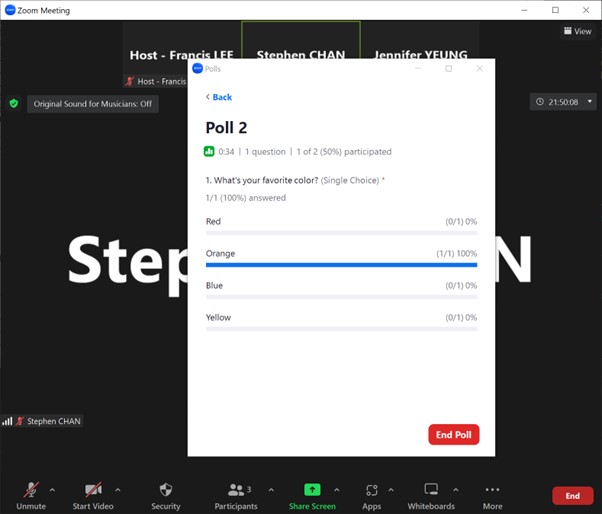Open the View layout menu
Viewport: 602px width, 514px height.
[x=577, y=31]
